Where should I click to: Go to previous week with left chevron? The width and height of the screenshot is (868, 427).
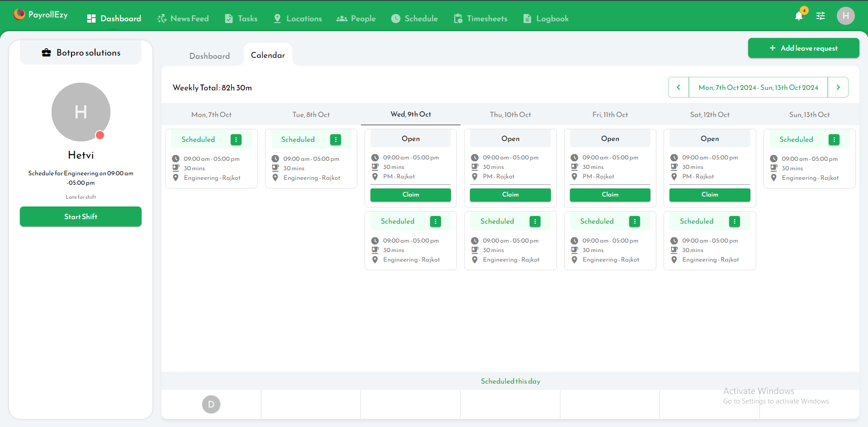click(x=678, y=87)
